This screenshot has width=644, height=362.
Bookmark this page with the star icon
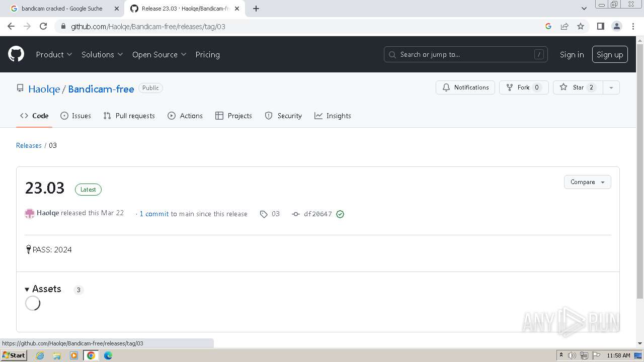pyautogui.click(x=581, y=26)
